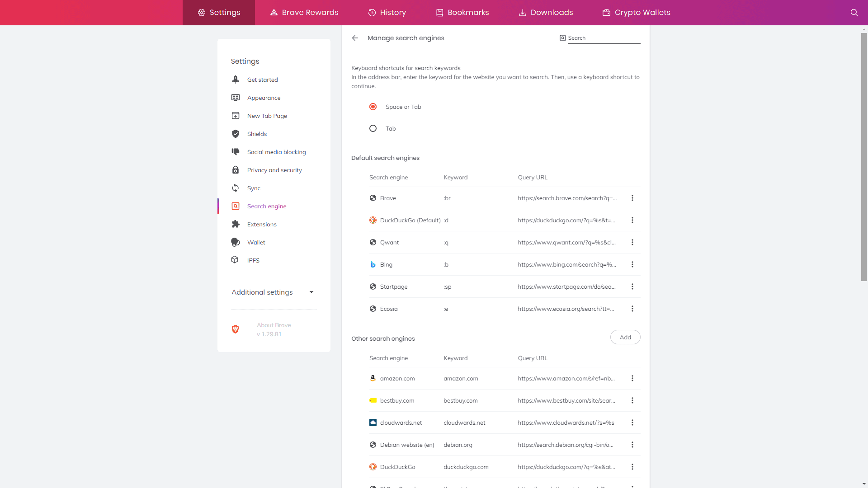The width and height of the screenshot is (868, 488).
Task: Click the back arrow beside Manage search engines
Action: tap(355, 38)
